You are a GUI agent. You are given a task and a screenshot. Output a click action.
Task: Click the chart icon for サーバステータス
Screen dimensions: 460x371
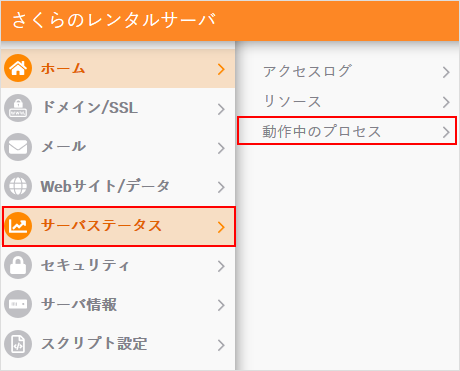(18, 226)
